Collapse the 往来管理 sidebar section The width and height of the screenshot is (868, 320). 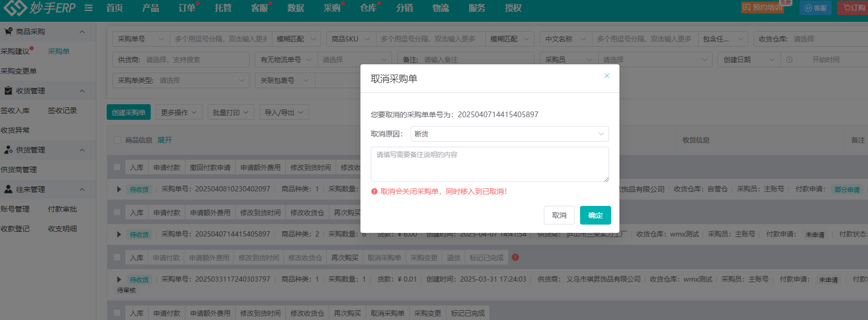tap(82, 189)
